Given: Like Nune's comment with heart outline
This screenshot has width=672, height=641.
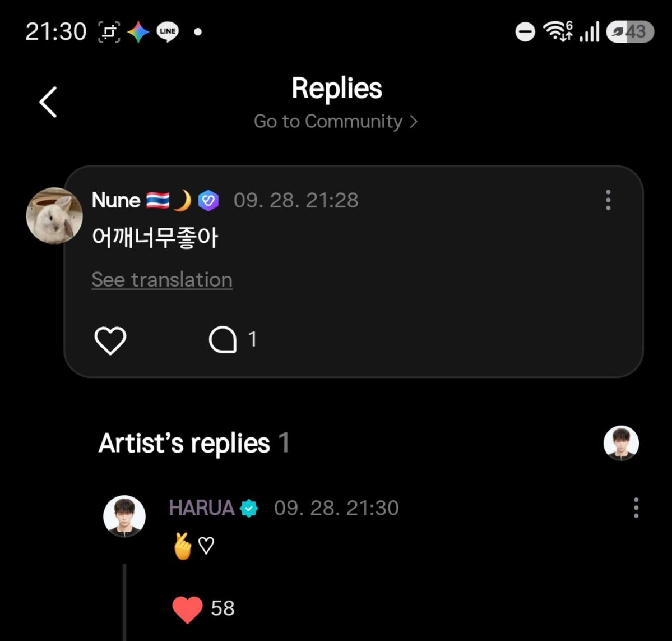Looking at the screenshot, I should tap(110, 340).
